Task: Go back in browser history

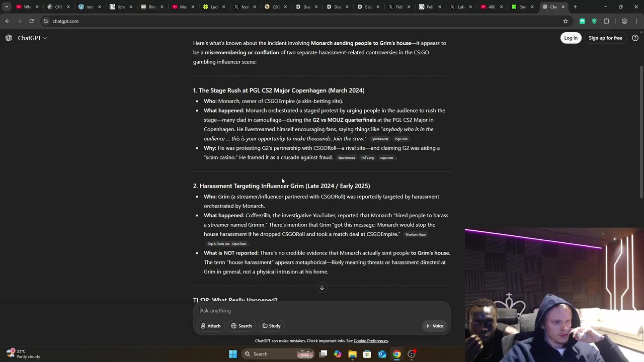Action: click(7, 21)
